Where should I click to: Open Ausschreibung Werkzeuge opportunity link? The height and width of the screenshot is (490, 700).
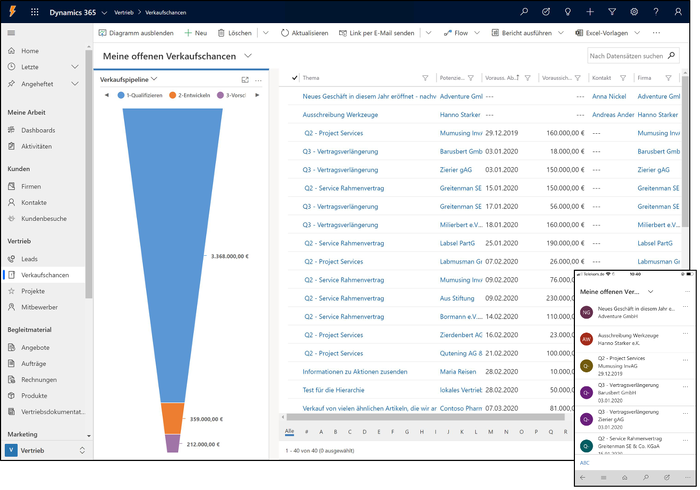tap(340, 115)
